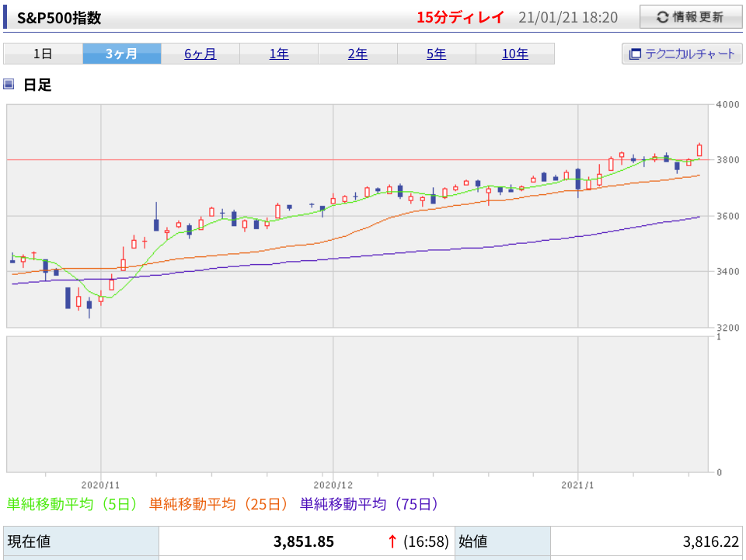Select the 3ヶ月 period tab

click(122, 54)
